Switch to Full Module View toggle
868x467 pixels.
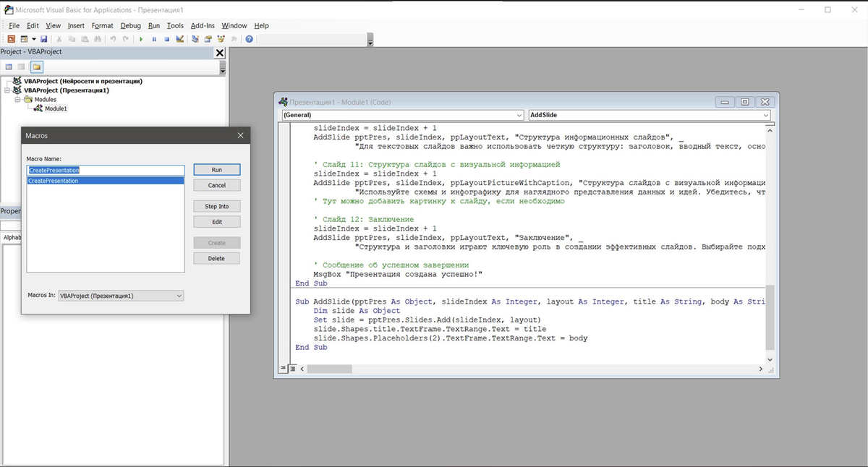coord(292,369)
